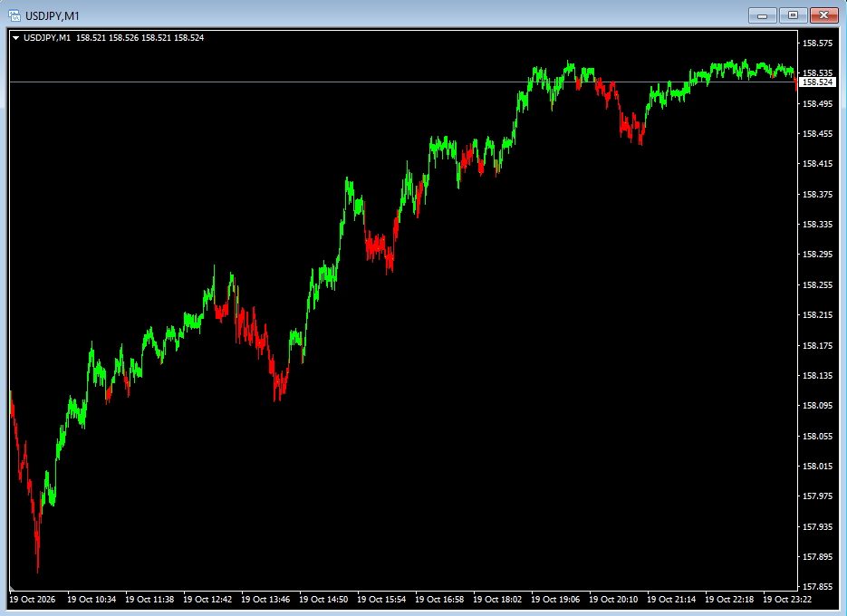The width and height of the screenshot is (847, 616).
Task: Click the 19 Oct 11:38 time label
Action: click(x=149, y=600)
